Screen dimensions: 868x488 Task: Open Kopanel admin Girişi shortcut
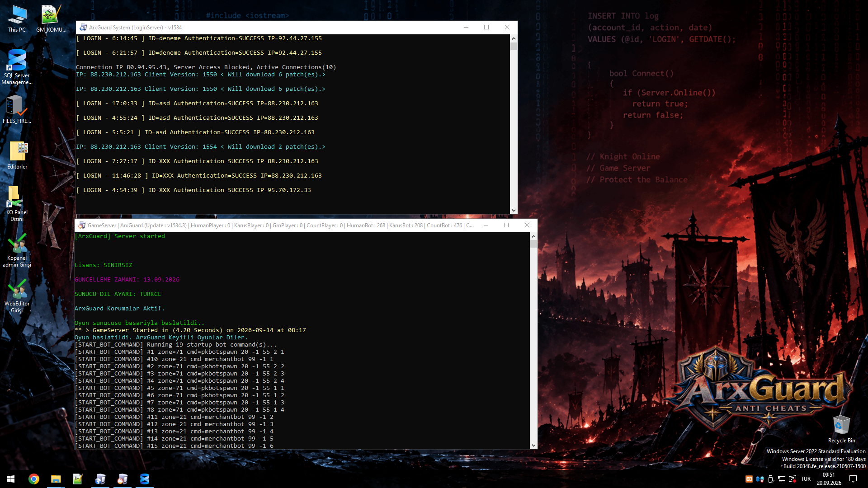17,250
